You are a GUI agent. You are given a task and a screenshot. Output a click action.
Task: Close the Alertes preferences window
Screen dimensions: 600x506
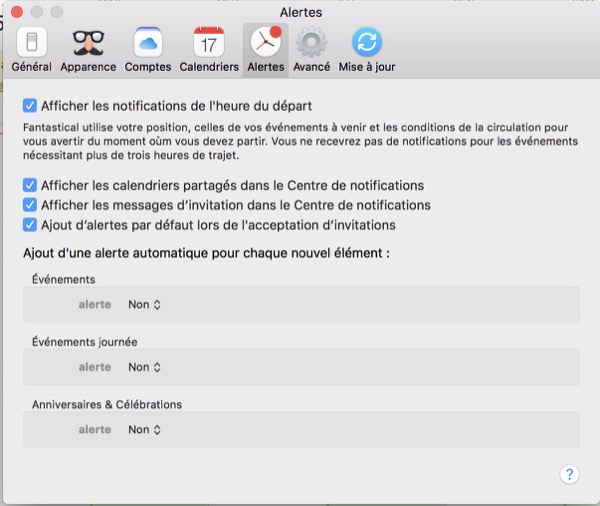tap(15, 11)
